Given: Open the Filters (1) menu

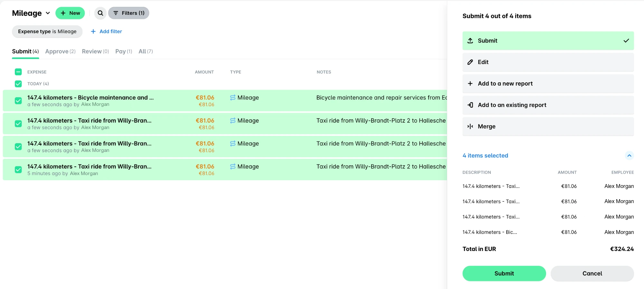Looking at the screenshot, I should (x=129, y=13).
